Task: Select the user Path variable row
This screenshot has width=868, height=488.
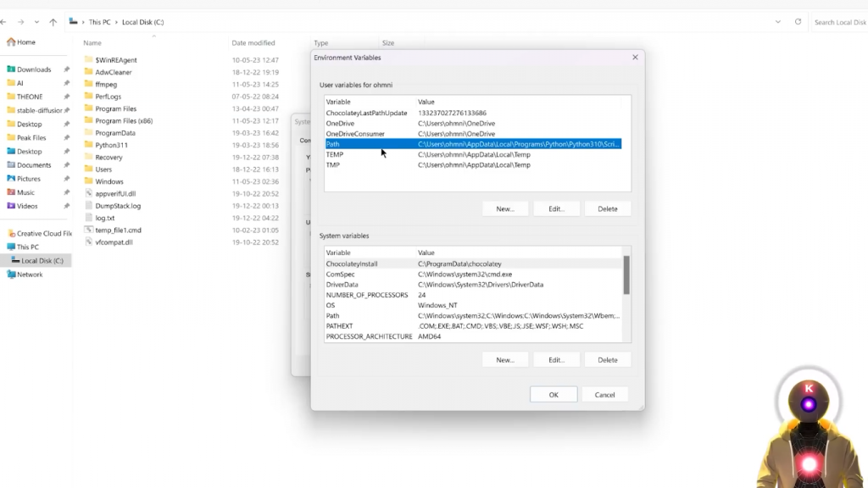Action: click(x=473, y=144)
